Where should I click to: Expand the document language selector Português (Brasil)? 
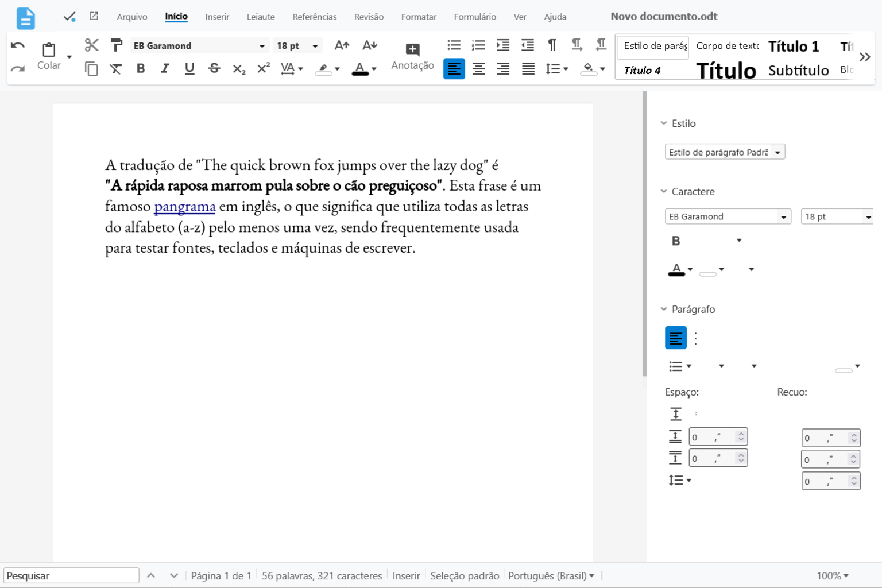coord(551,575)
